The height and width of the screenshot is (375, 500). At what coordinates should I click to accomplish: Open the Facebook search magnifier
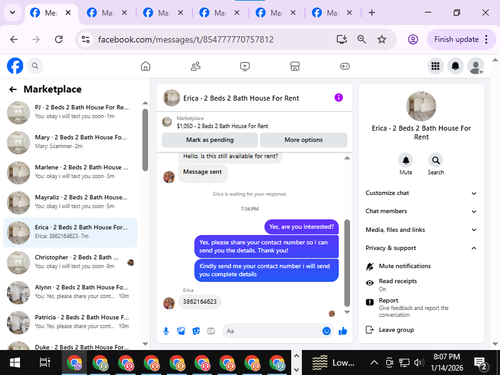point(35,66)
